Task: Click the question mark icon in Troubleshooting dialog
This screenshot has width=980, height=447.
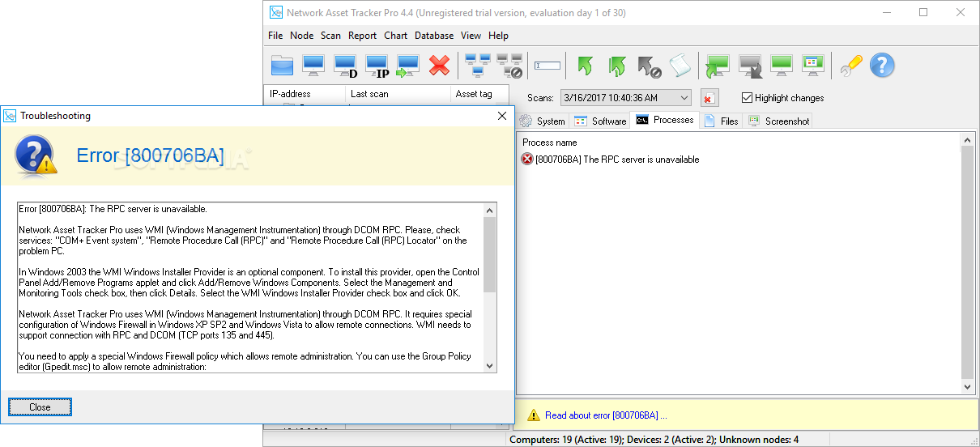Action: (35, 156)
